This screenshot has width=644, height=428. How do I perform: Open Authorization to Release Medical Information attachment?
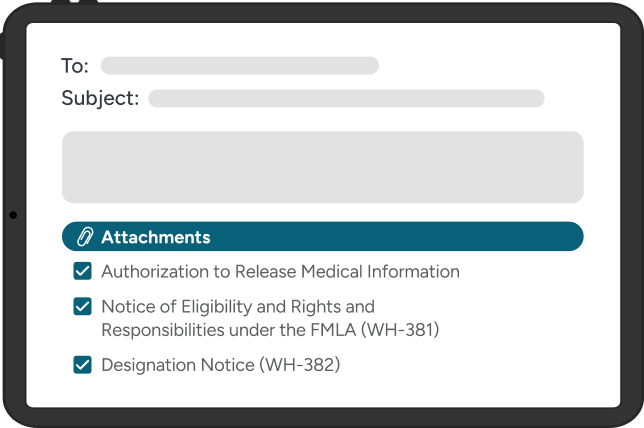click(x=280, y=271)
